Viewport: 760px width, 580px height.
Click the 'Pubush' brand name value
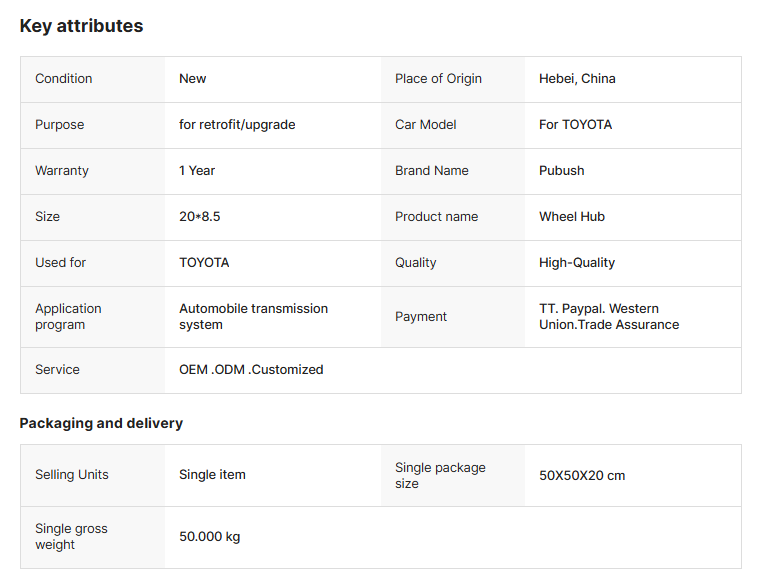tap(561, 171)
